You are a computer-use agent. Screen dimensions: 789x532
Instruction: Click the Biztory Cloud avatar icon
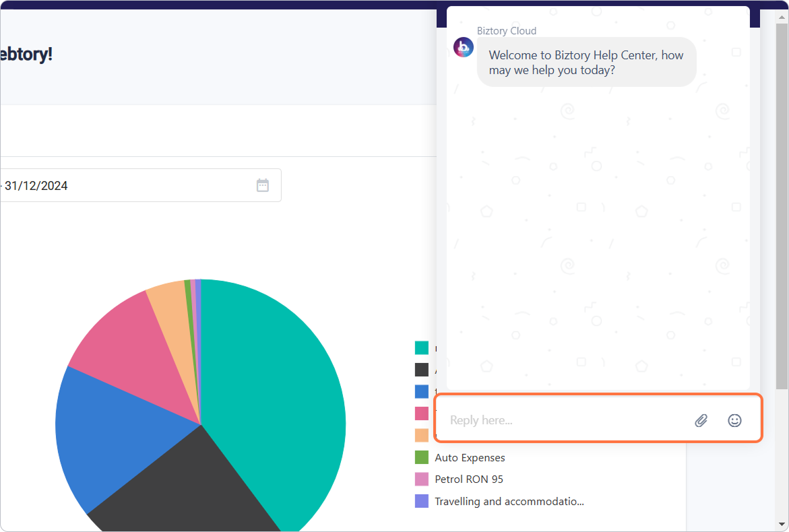pyautogui.click(x=464, y=47)
